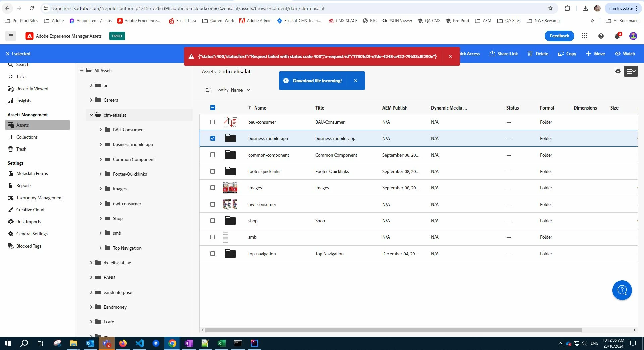This screenshot has width=644, height=350.
Task: Toggle the sort order direction icon
Action: coord(208,90)
